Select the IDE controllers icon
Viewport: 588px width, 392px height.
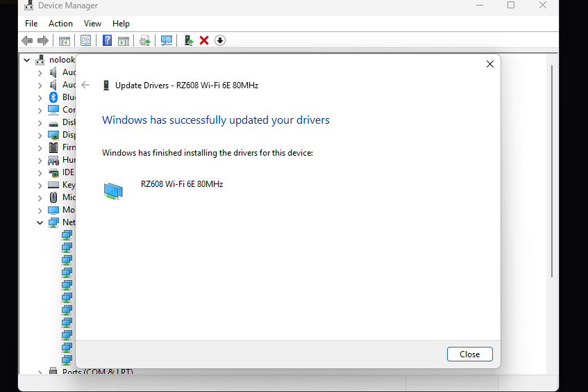[54, 173]
